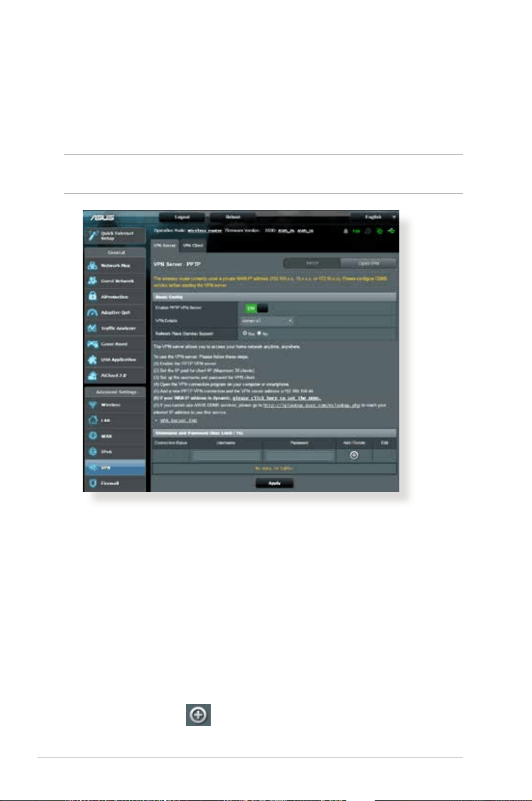
Task: Click the Logout button
Action: pos(182,217)
